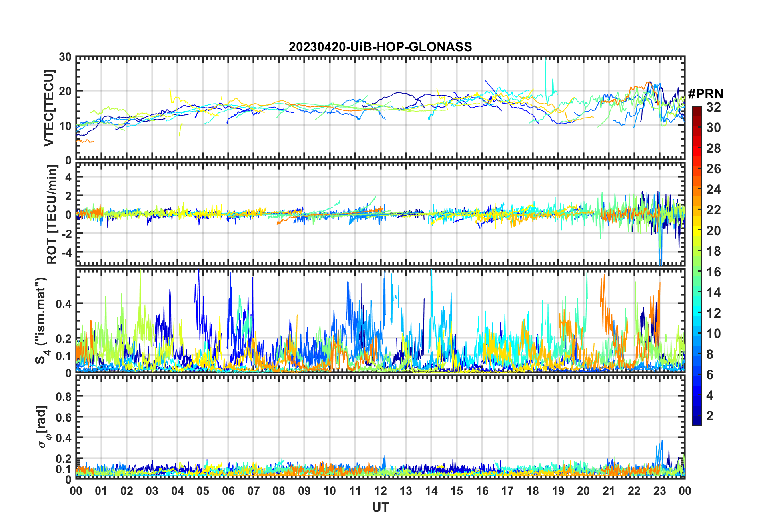Viewport: 761px width, 532px height.
Task: Click the ROT axis tick label -4
Action: pos(66,252)
